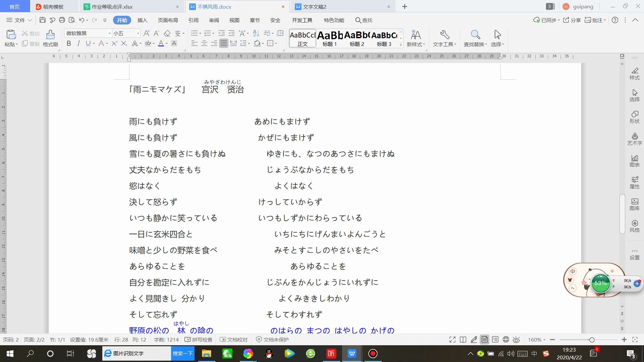Click the Print icon in quick access toolbar
This screenshot has height=362, width=644.
[x=62, y=20]
